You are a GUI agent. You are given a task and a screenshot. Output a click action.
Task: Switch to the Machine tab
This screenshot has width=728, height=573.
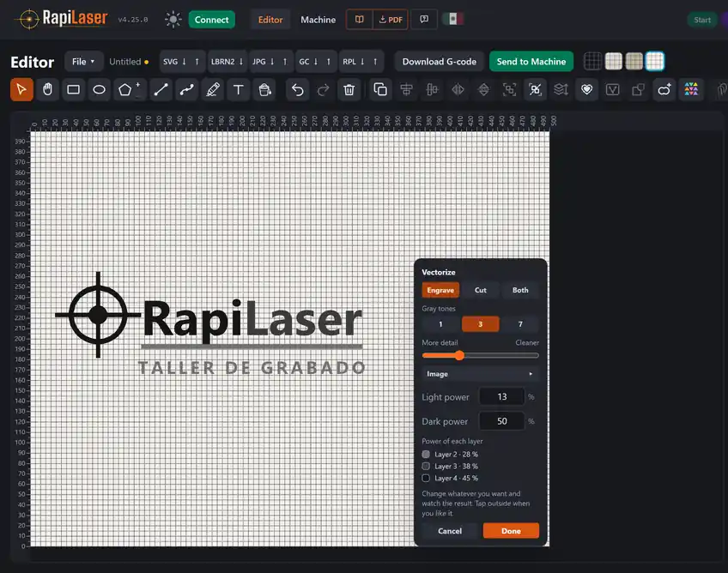click(x=318, y=20)
